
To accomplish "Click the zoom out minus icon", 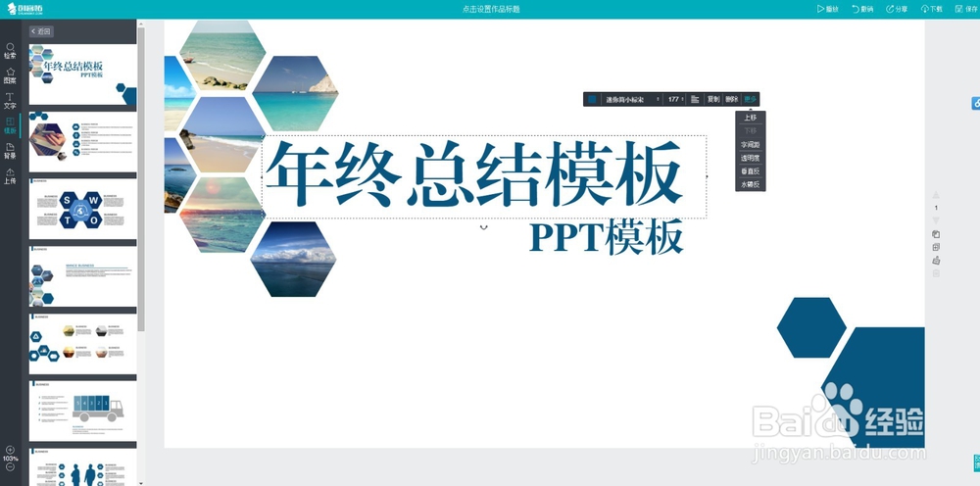I will 10,466.
